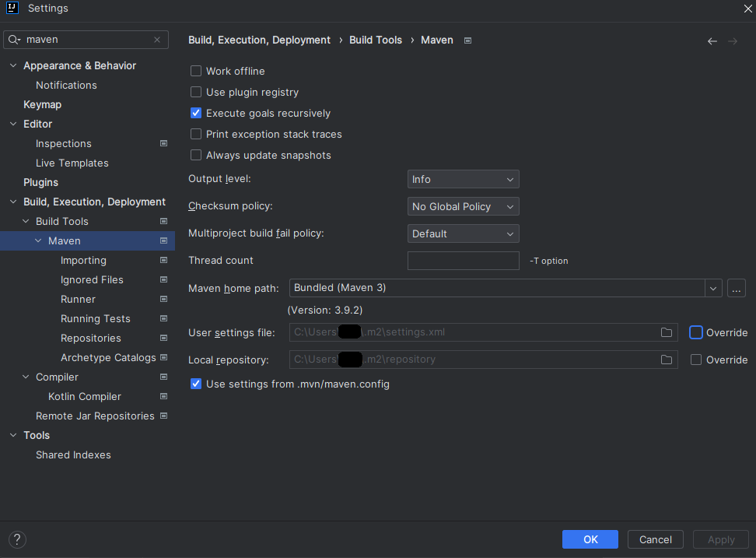Click project-level icon beside Remote Jar Repositories
The height and width of the screenshot is (558, 756).
[164, 416]
